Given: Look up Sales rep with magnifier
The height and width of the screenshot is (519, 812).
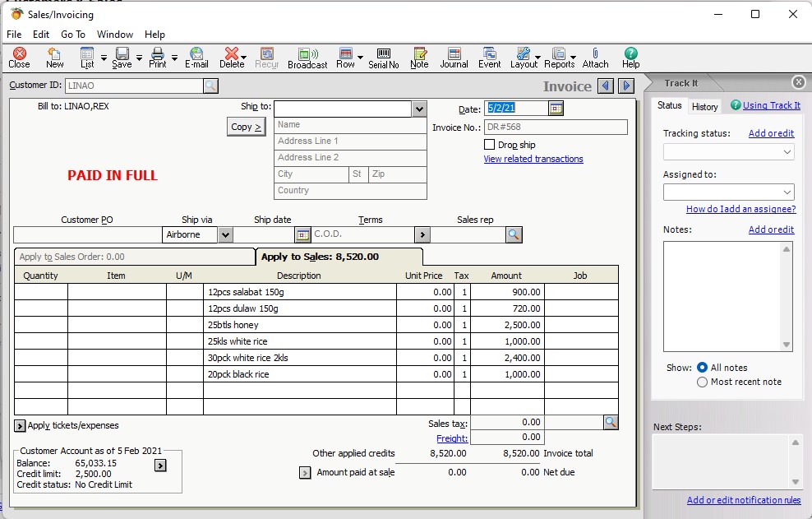Looking at the screenshot, I should 514,234.
